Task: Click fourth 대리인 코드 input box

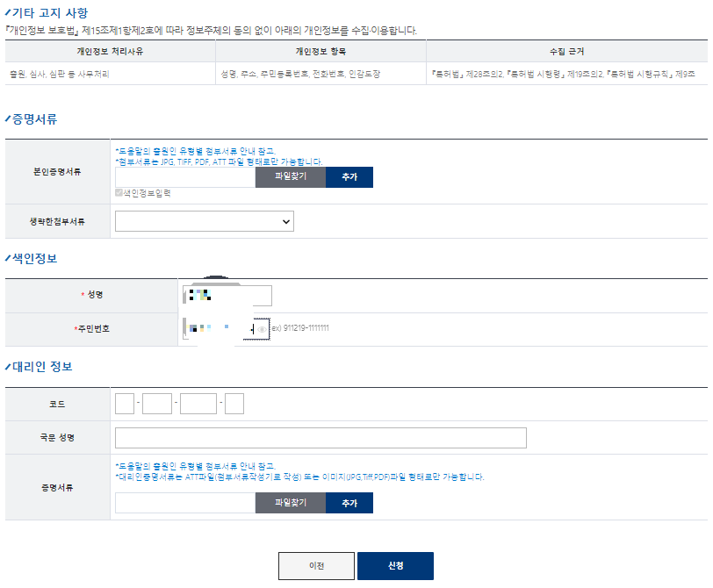Action: pyautogui.click(x=234, y=404)
